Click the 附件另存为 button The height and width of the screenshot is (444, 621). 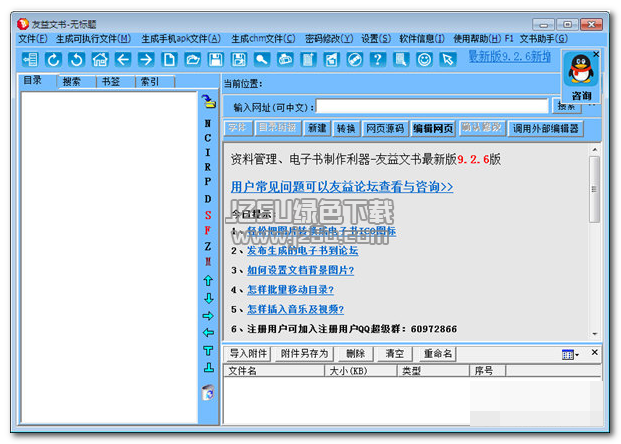pyautogui.click(x=305, y=353)
